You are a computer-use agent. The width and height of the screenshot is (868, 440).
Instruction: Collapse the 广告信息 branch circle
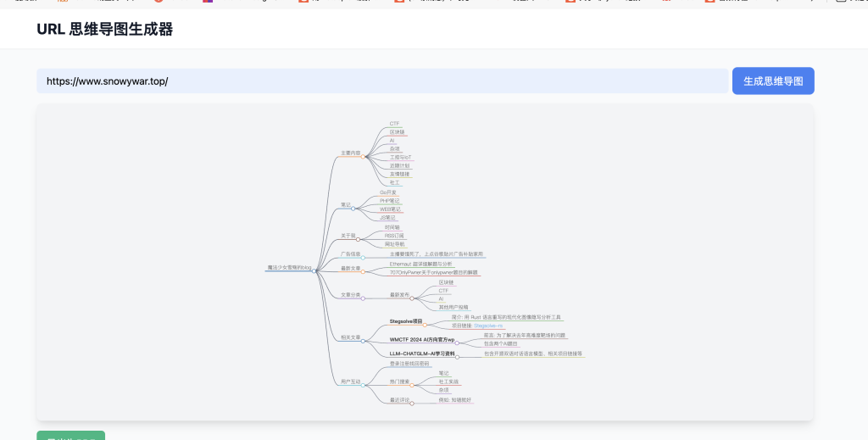point(363,258)
